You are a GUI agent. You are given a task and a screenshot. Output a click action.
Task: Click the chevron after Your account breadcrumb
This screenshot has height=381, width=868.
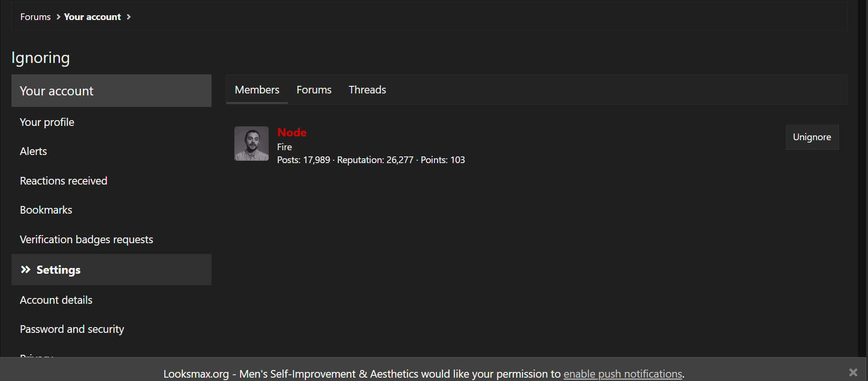pyautogui.click(x=129, y=17)
